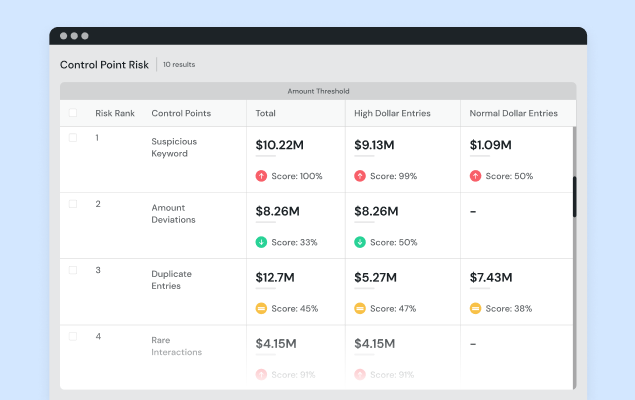
Task: Open the Duplicate Entries control point
Action: [x=171, y=279]
